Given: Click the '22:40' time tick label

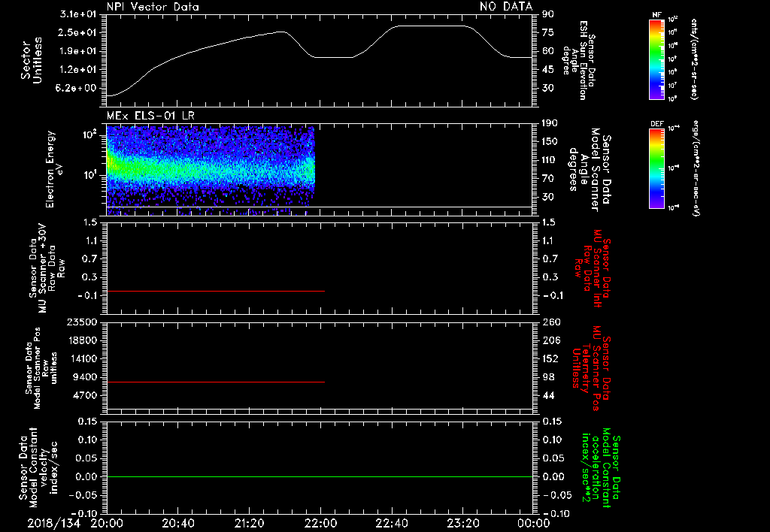Looking at the screenshot, I should (391, 523).
